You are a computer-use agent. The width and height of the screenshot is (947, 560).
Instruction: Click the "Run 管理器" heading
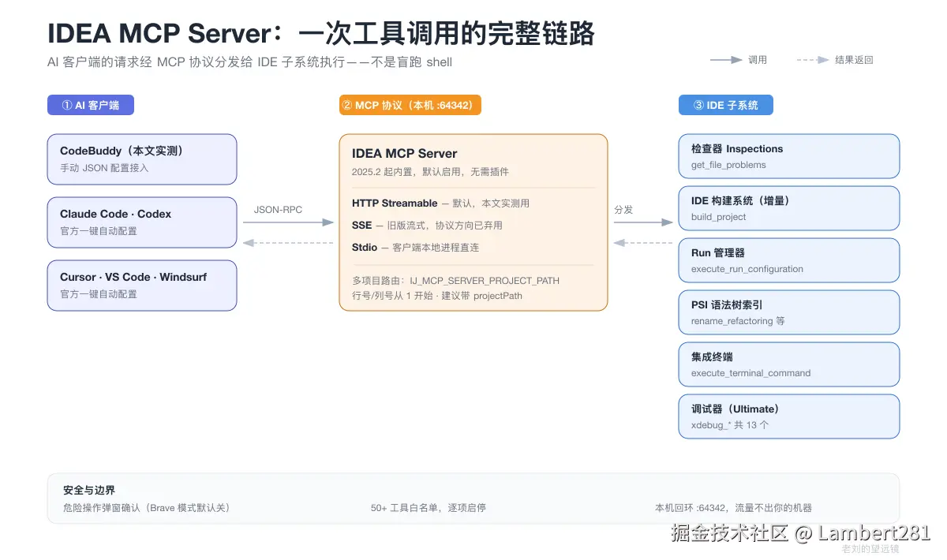click(718, 253)
